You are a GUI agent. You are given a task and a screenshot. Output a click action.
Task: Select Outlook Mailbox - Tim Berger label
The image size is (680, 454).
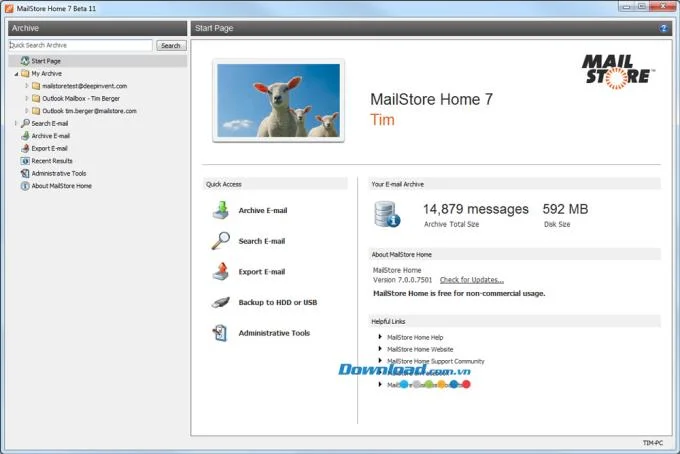[x=81, y=98]
